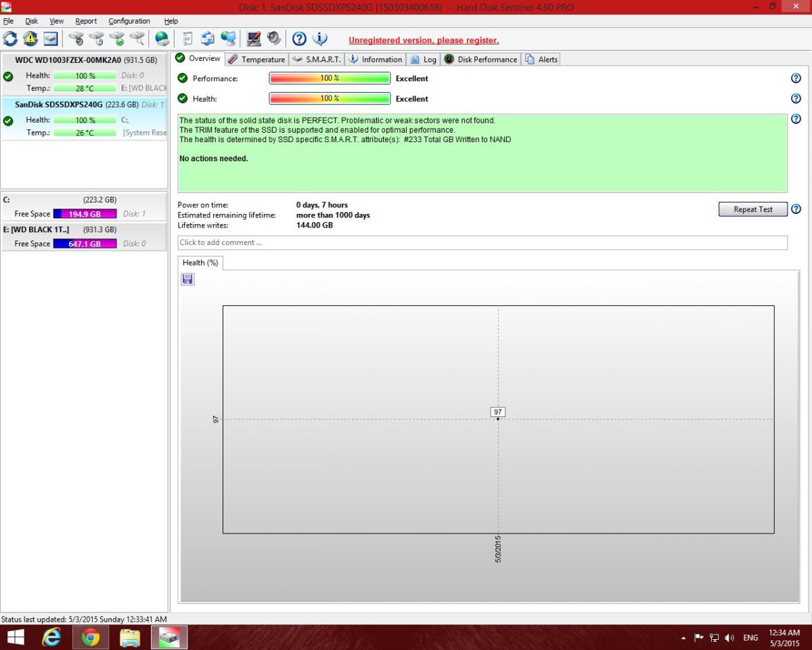The height and width of the screenshot is (650, 812).
Task: Click the blue info toolbar icon
Action: coord(319,39)
